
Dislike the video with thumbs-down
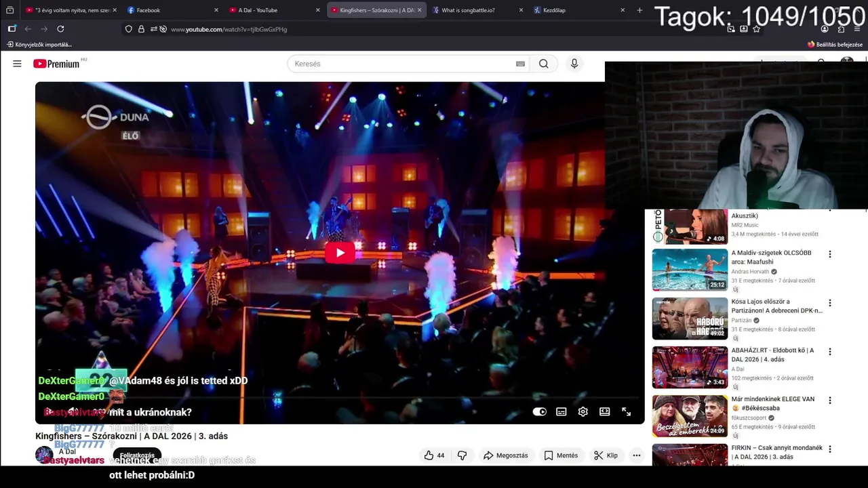tap(462, 455)
